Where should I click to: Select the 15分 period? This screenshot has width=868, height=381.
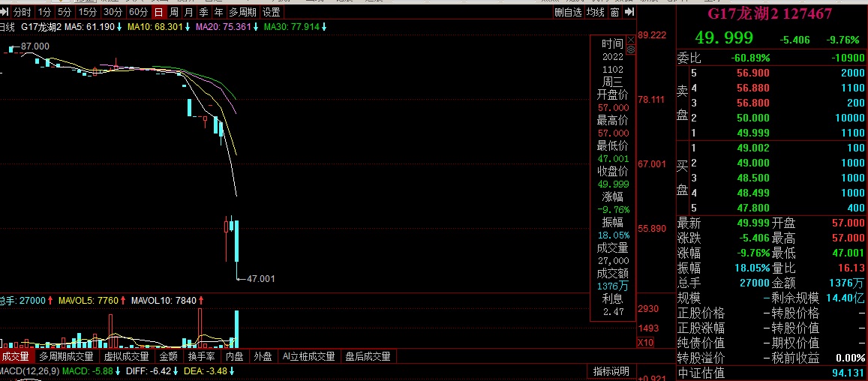(88, 12)
